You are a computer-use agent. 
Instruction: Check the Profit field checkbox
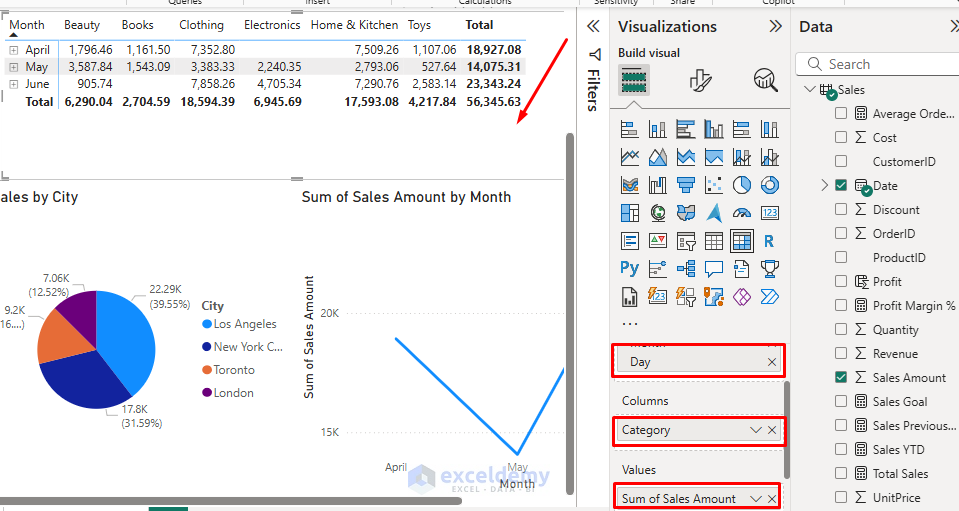[841, 281]
